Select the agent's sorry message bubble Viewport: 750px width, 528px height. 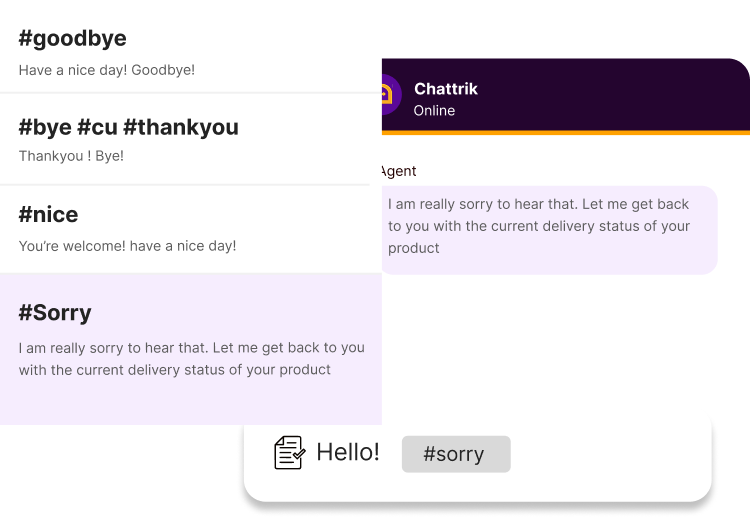tap(552, 226)
